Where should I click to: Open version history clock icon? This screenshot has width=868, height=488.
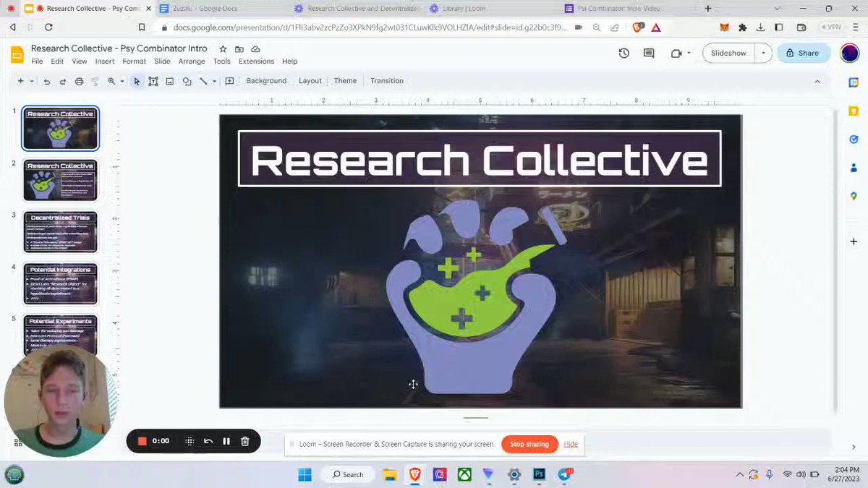click(x=624, y=53)
